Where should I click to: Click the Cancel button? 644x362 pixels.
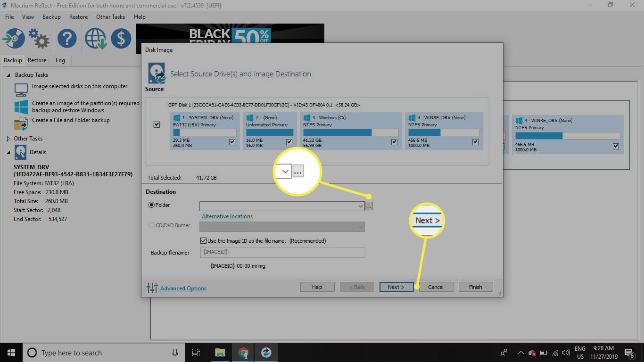pyautogui.click(x=436, y=287)
